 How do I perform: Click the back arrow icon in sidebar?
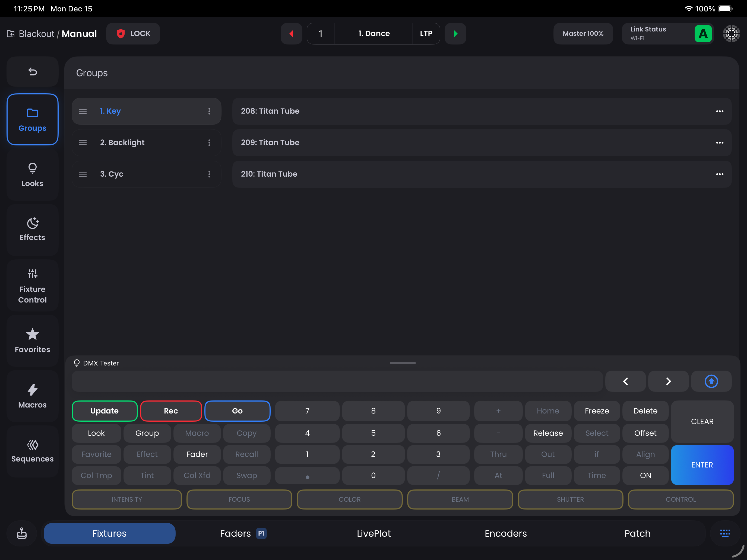point(32,72)
